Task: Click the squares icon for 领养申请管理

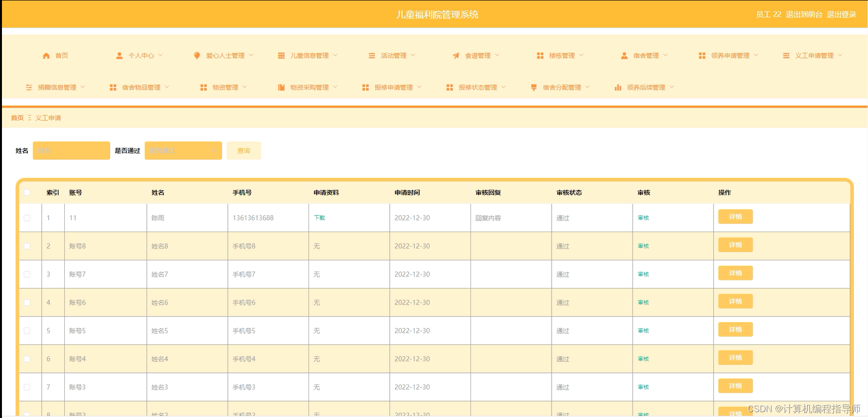Action: pyautogui.click(x=702, y=56)
